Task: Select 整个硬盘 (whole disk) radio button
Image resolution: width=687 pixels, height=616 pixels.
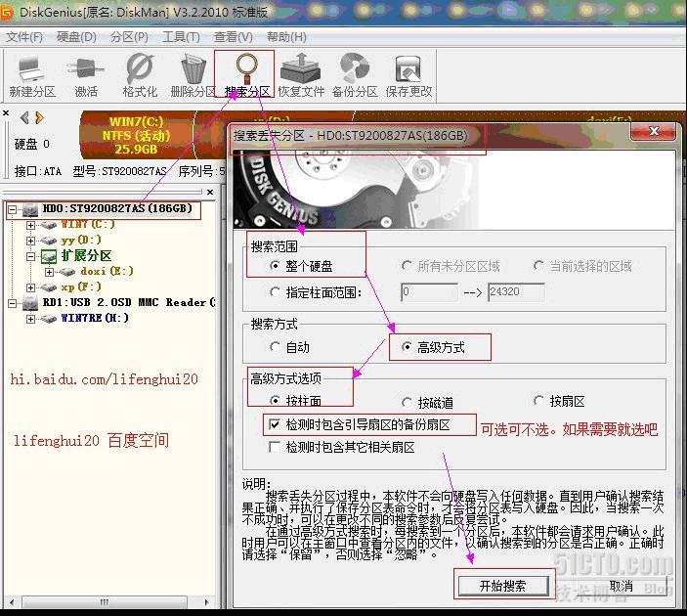Action: point(275,266)
